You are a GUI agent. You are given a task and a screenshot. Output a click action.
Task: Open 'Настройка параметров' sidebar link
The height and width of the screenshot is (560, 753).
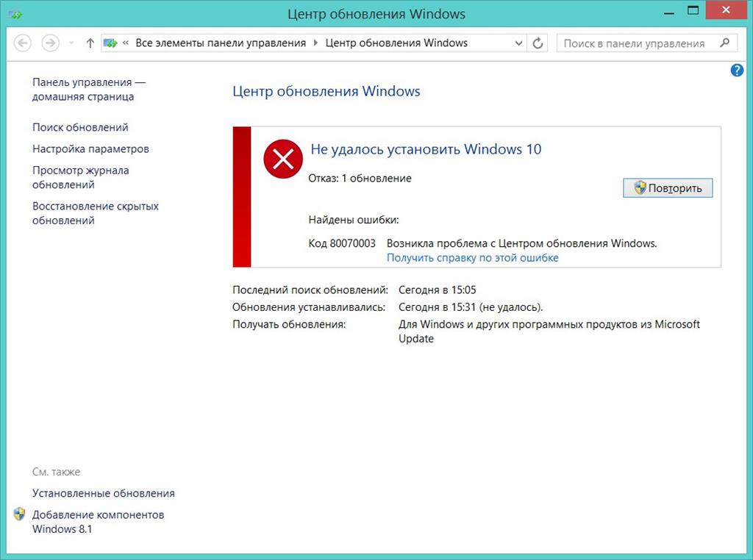coord(90,148)
